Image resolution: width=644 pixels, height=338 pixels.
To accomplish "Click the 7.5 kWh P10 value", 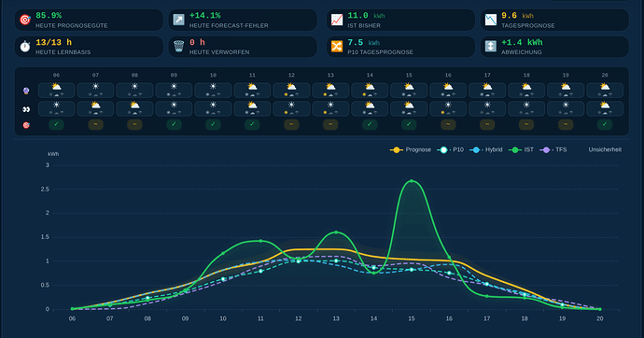I will (363, 42).
